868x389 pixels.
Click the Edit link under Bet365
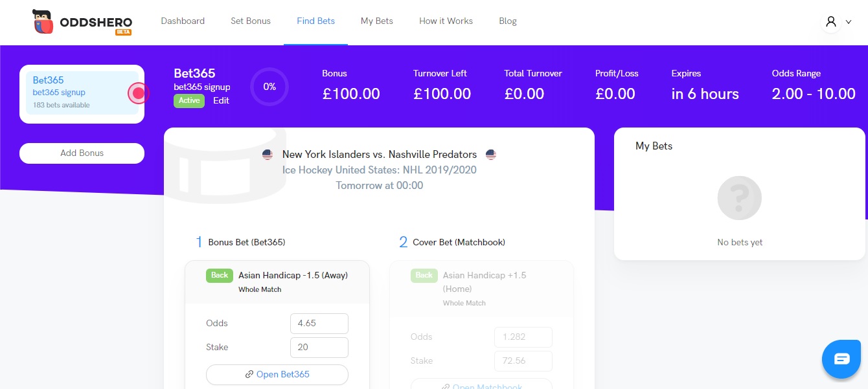(x=221, y=100)
